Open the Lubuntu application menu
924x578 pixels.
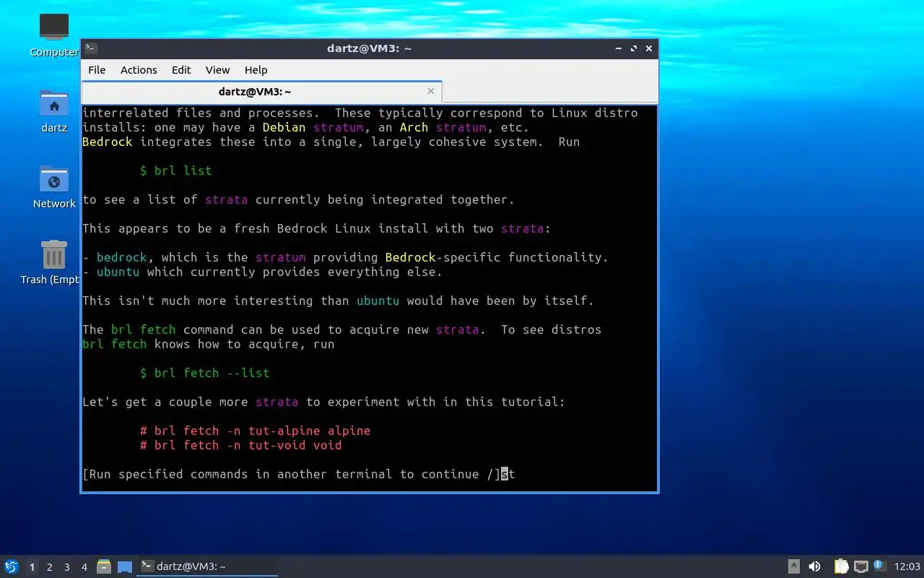(x=11, y=567)
